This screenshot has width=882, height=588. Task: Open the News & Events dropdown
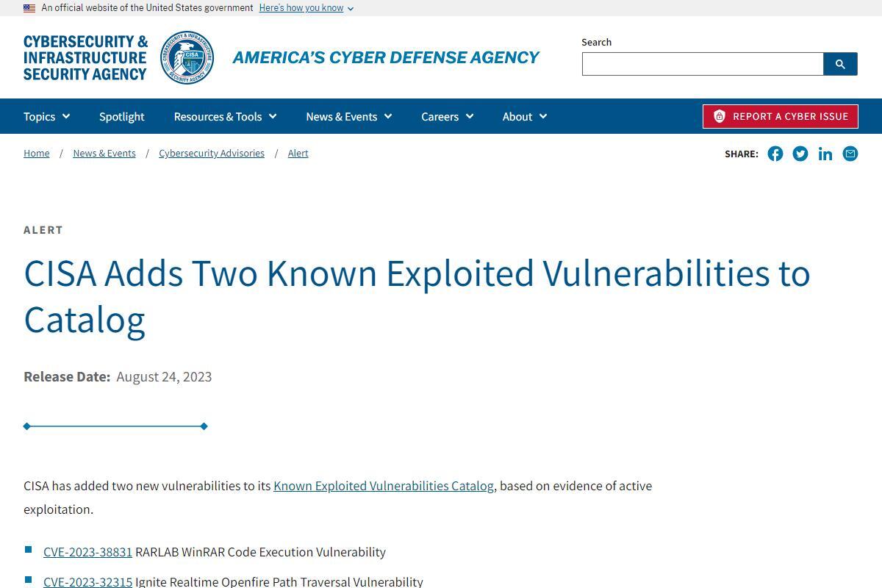tap(349, 116)
